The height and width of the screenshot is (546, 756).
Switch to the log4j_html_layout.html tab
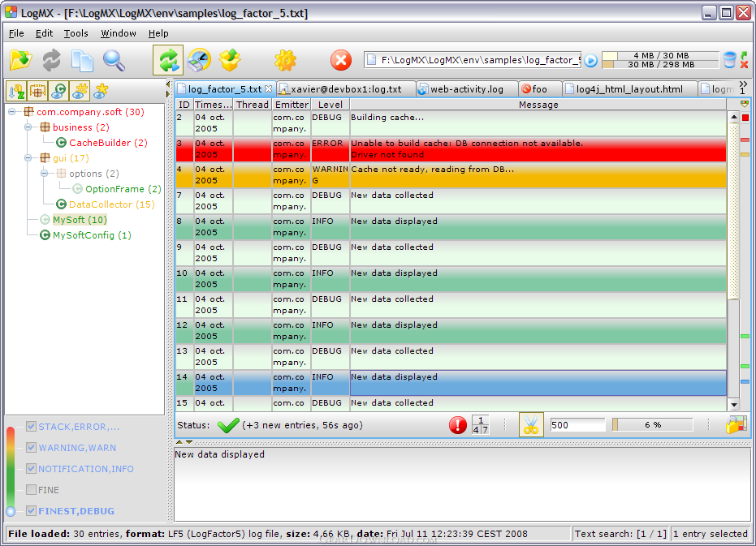629,89
